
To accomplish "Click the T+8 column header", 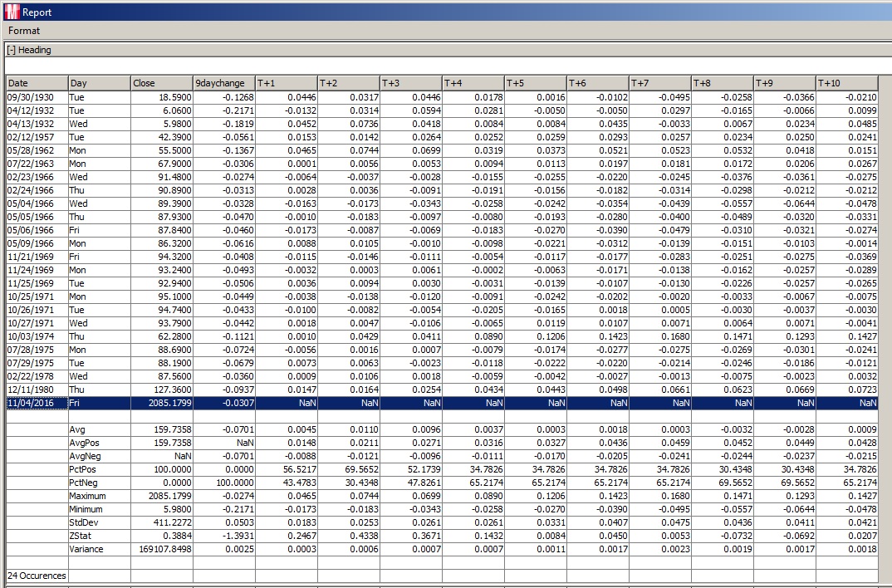I will coord(723,83).
